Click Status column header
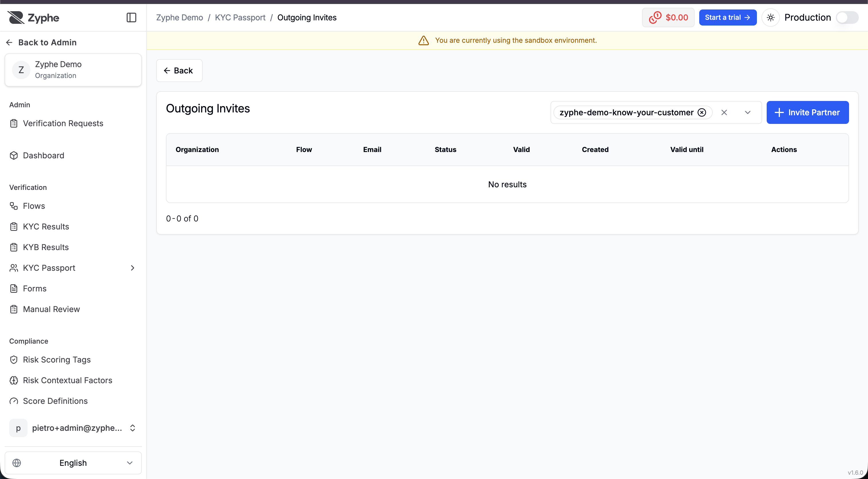The height and width of the screenshot is (479, 868). click(x=445, y=150)
